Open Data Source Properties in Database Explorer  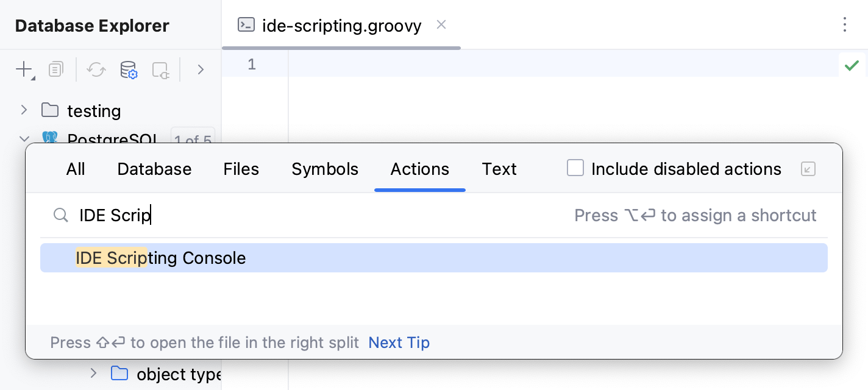click(x=129, y=69)
